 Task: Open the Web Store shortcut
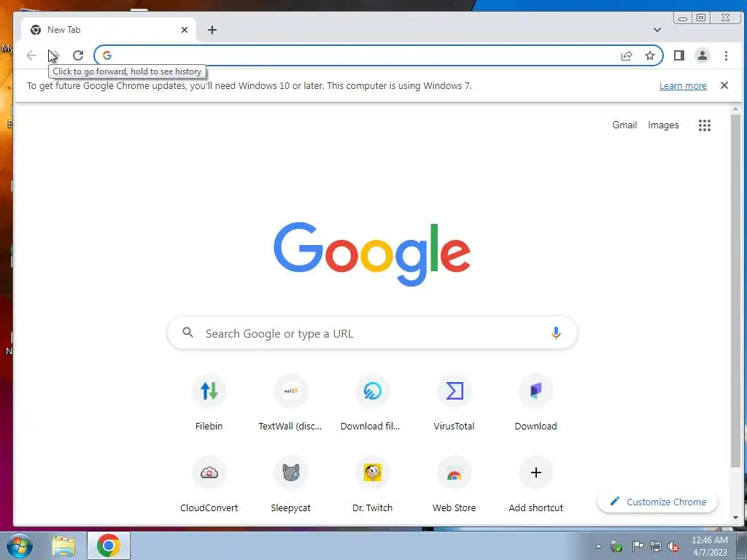coord(454,485)
